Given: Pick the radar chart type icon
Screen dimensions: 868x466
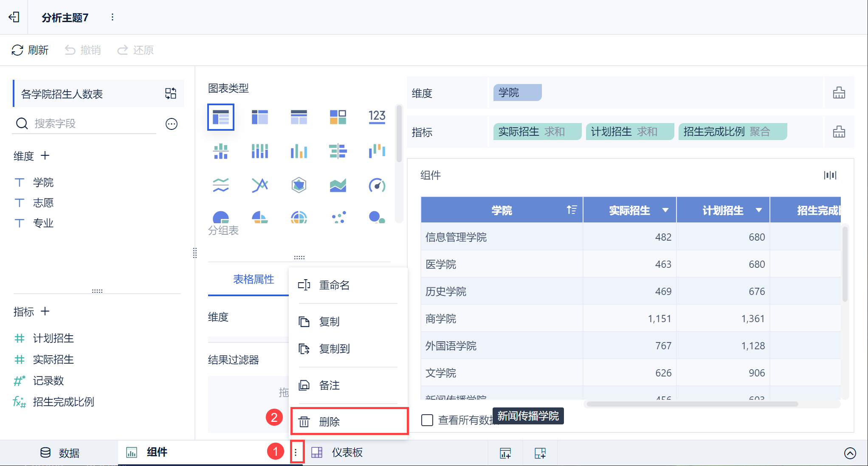Looking at the screenshot, I should 299,185.
